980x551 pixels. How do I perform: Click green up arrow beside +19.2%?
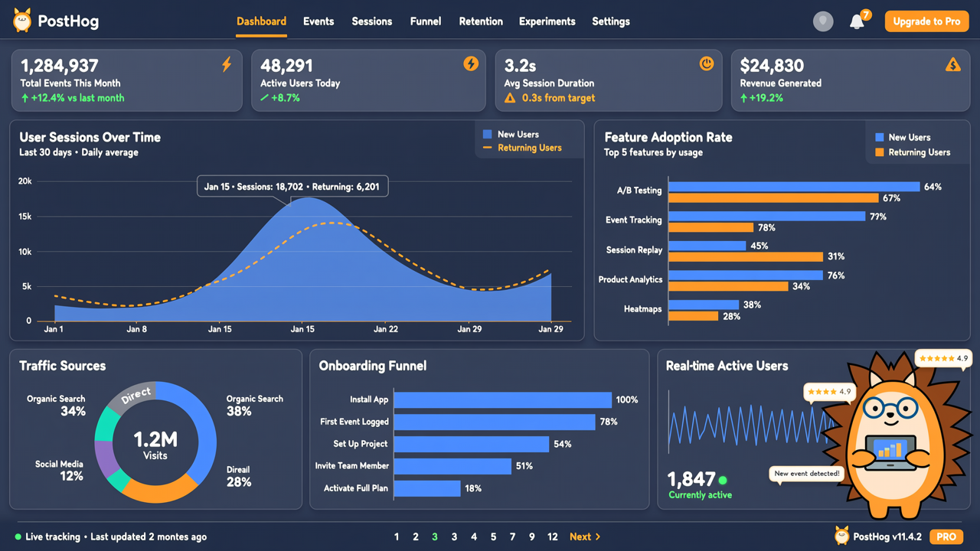tap(744, 98)
